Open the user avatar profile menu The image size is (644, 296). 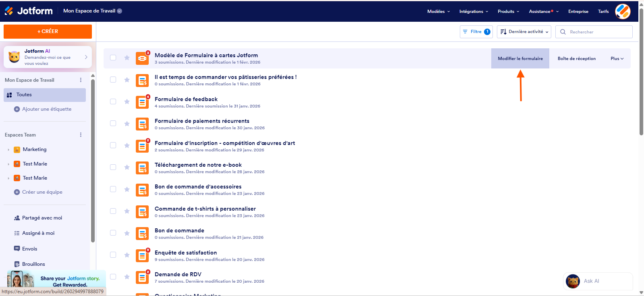point(623,11)
